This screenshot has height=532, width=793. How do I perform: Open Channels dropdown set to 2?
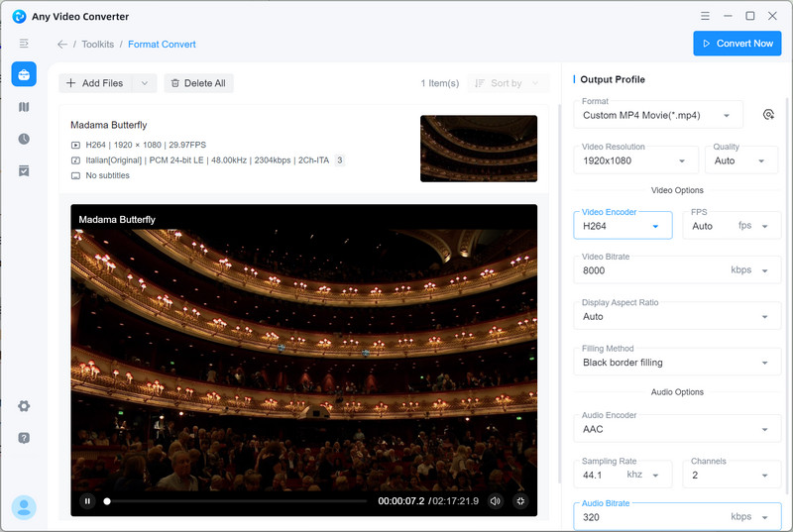pos(732,475)
